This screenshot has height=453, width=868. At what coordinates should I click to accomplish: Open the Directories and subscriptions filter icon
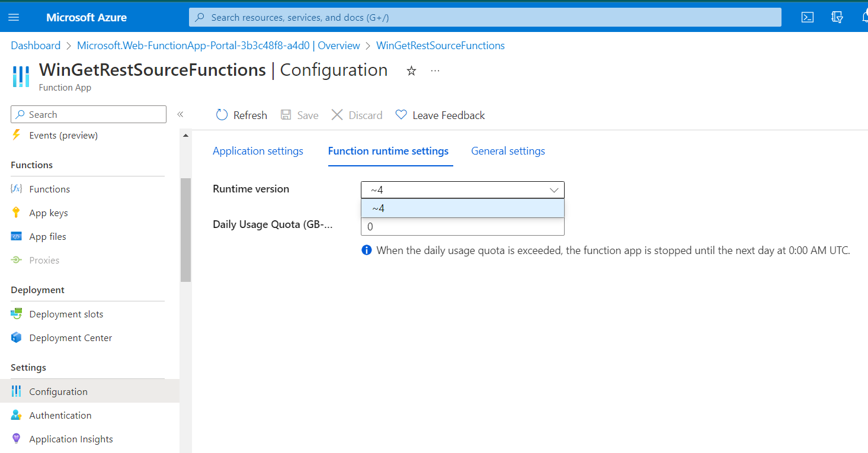837,17
